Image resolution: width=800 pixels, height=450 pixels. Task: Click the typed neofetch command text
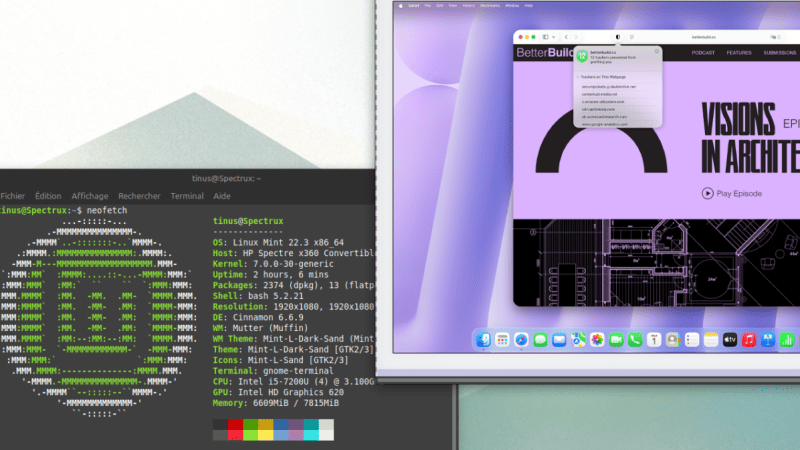[x=107, y=210]
